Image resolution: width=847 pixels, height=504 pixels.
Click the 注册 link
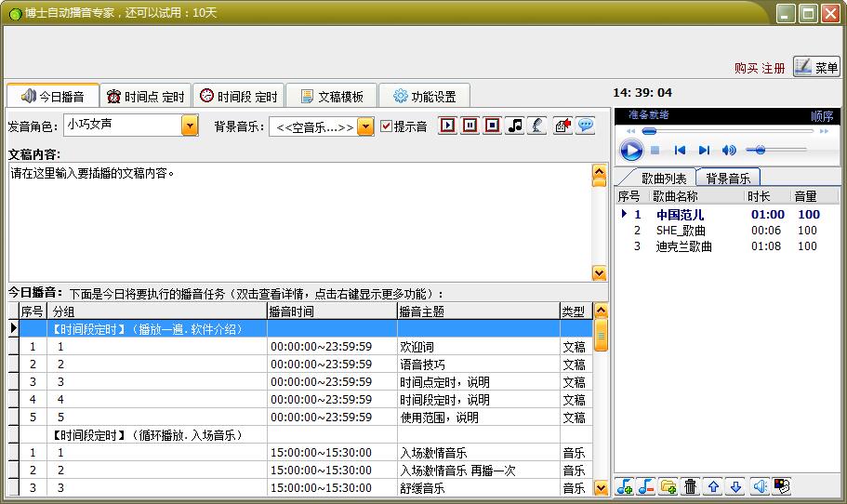[774, 68]
